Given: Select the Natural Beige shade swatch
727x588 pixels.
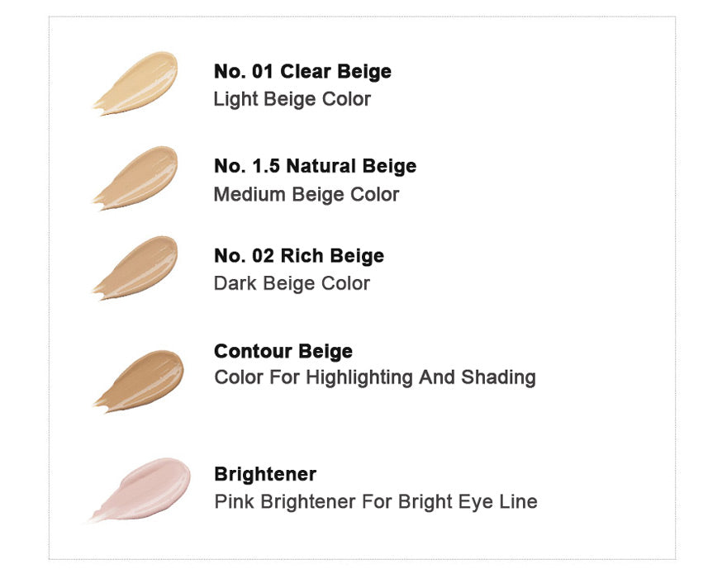Looking at the screenshot, I should pyautogui.click(x=139, y=176).
